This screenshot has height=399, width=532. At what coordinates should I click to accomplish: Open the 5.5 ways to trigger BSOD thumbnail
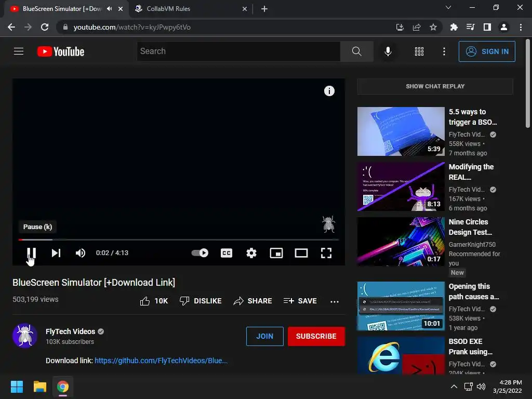[x=401, y=131]
